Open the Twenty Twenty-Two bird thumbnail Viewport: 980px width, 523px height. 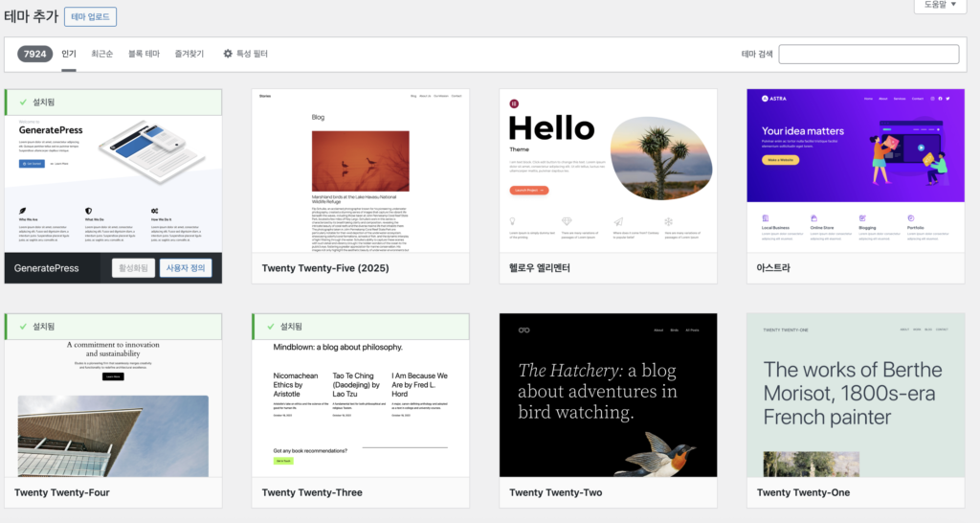608,396
